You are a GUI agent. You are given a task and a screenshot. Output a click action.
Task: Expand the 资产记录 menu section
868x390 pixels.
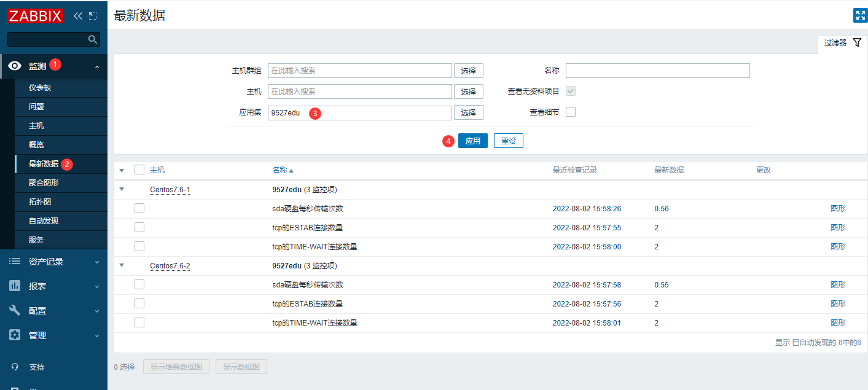[53, 262]
